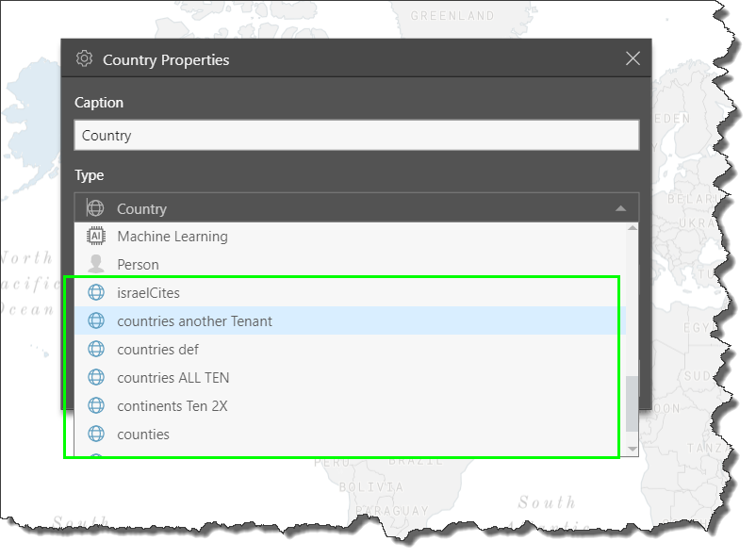Select the highlighted countries another Tenant entry
Screen dimensions: 756x558
pyautogui.click(x=194, y=321)
